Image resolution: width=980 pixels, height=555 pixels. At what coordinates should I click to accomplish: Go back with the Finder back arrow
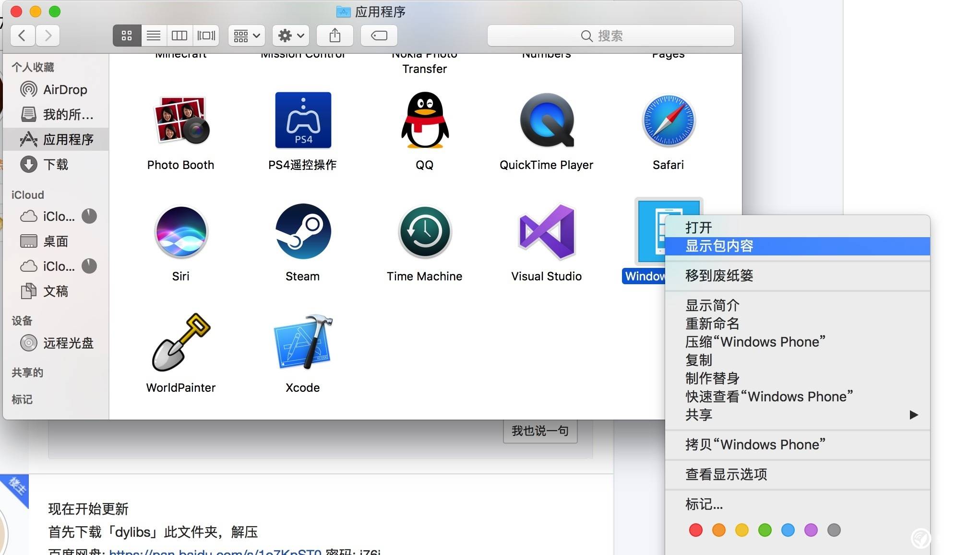click(22, 36)
